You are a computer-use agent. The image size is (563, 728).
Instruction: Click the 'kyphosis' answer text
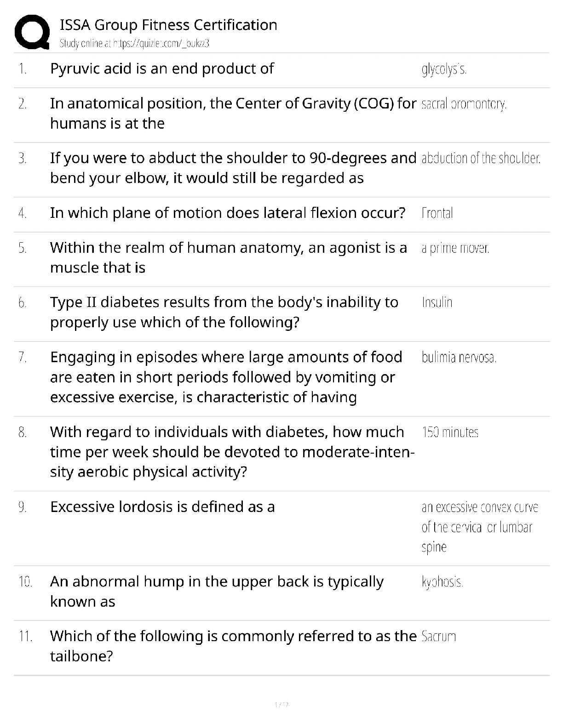click(442, 582)
